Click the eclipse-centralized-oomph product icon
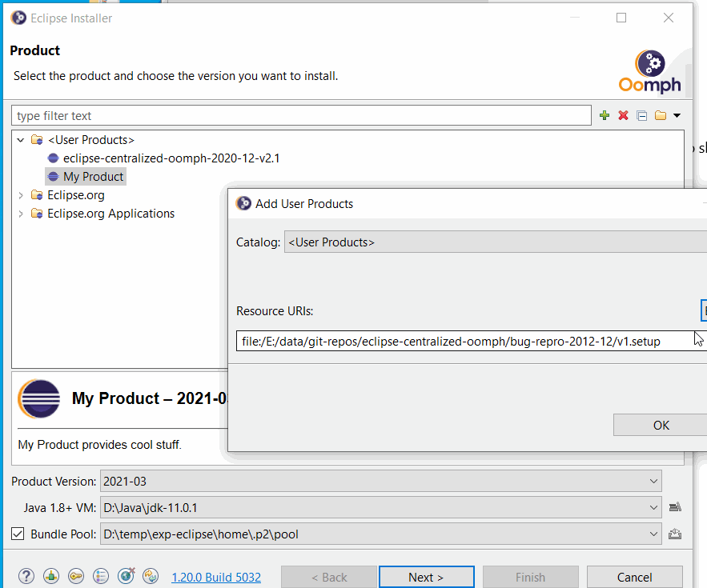The image size is (707, 588). click(x=53, y=158)
